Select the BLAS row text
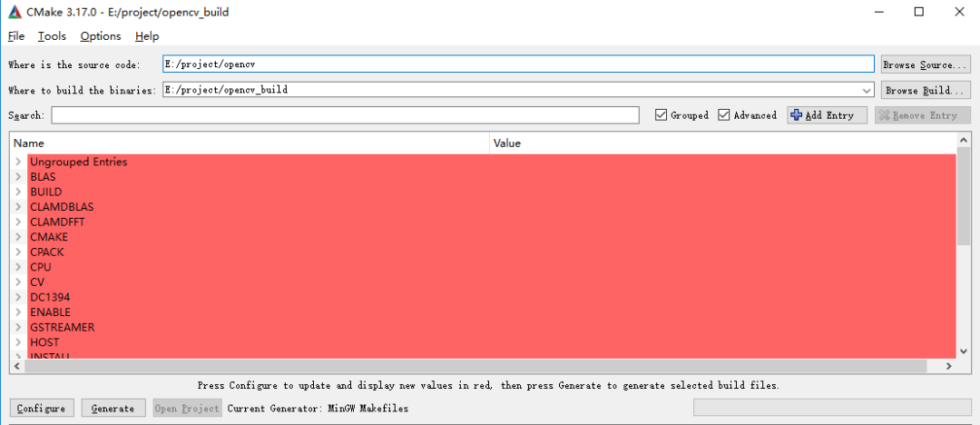 (43, 177)
